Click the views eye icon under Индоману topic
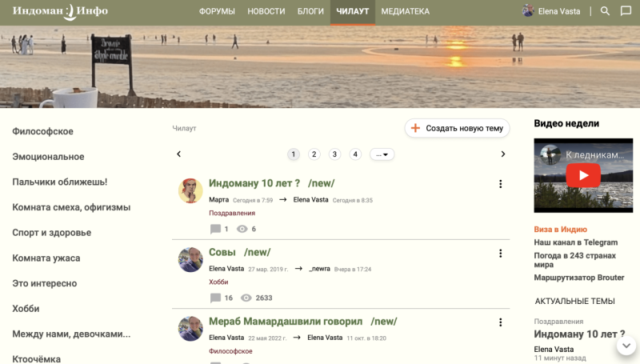This screenshot has height=364, width=640. pos(242,229)
